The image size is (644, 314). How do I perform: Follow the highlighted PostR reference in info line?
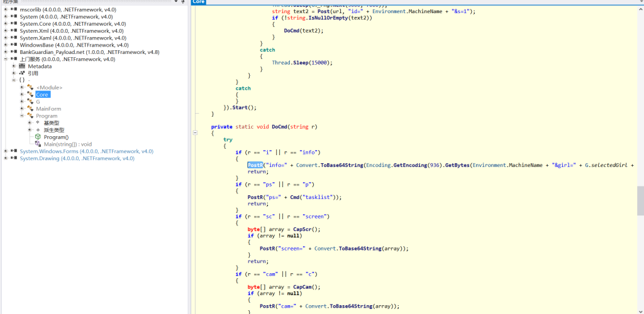[255, 165]
